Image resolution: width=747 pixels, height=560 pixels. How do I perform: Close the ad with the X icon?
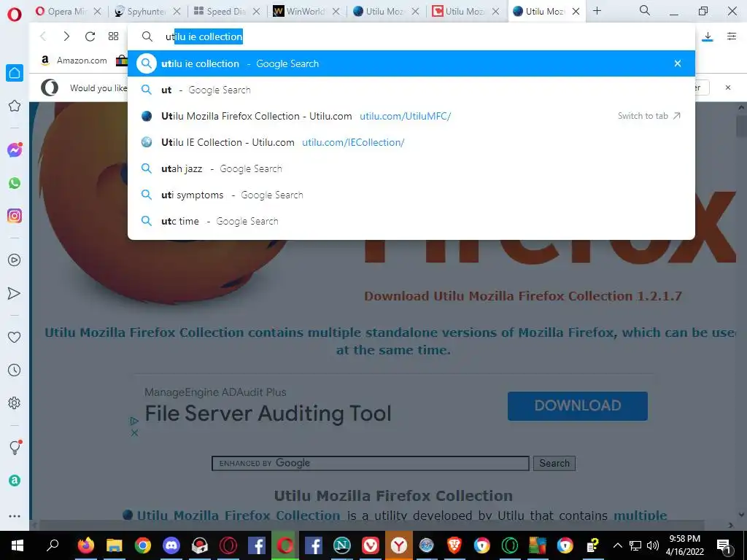[134, 433]
